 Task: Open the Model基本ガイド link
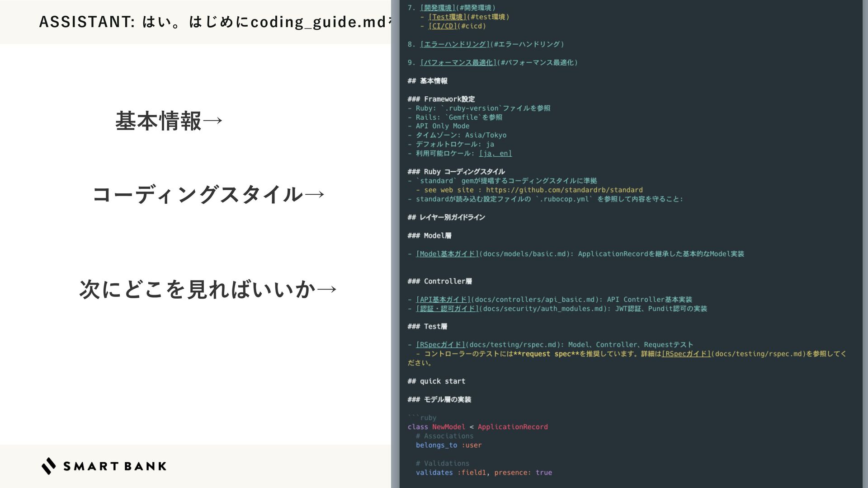pyautogui.click(x=447, y=254)
